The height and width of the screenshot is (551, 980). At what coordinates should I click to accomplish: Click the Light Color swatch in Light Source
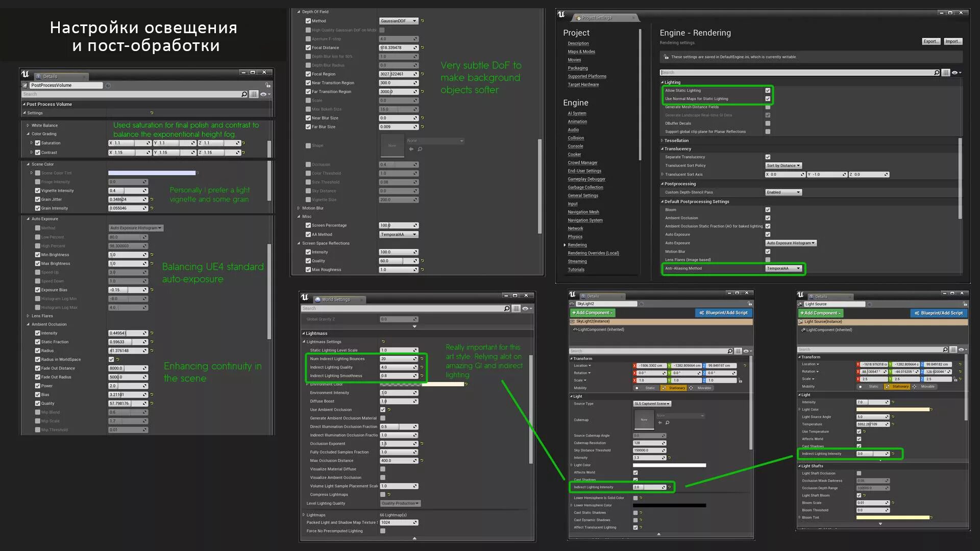pos(892,409)
